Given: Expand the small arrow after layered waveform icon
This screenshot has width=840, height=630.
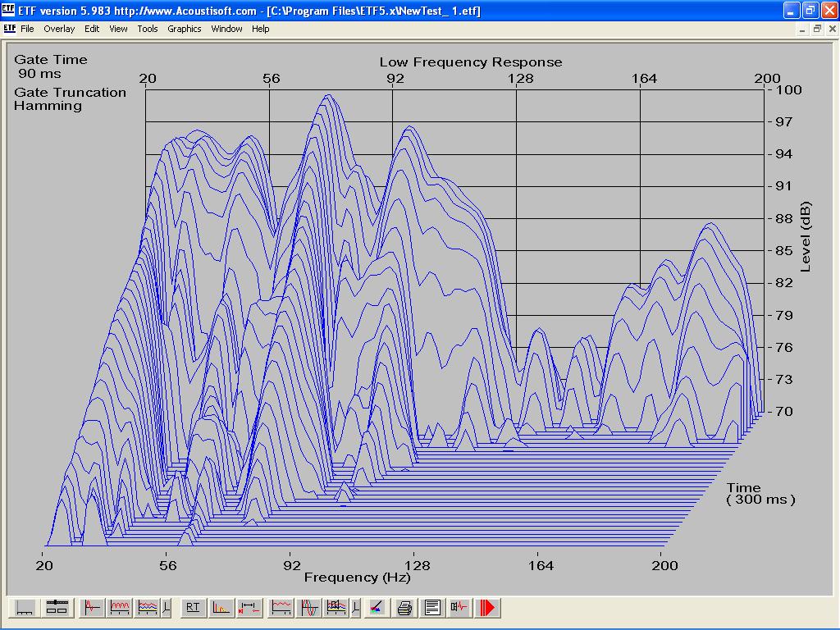Looking at the screenshot, I should point(167,608).
